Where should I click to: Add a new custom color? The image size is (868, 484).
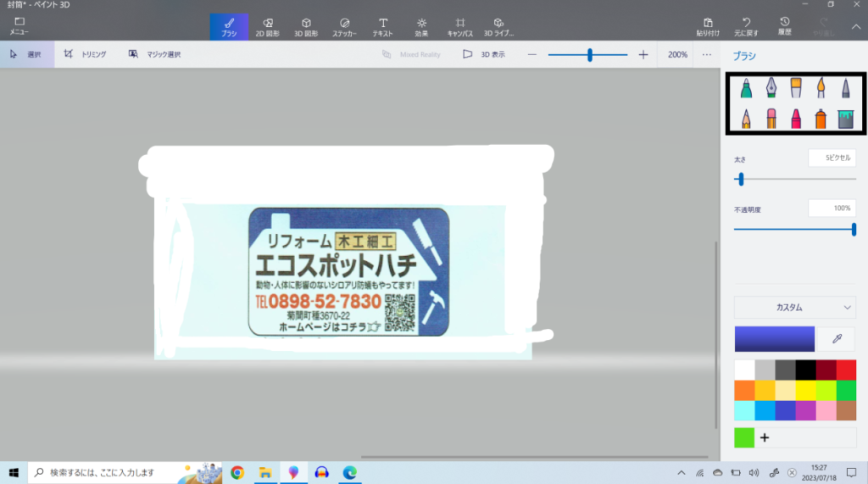tap(765, 437)
